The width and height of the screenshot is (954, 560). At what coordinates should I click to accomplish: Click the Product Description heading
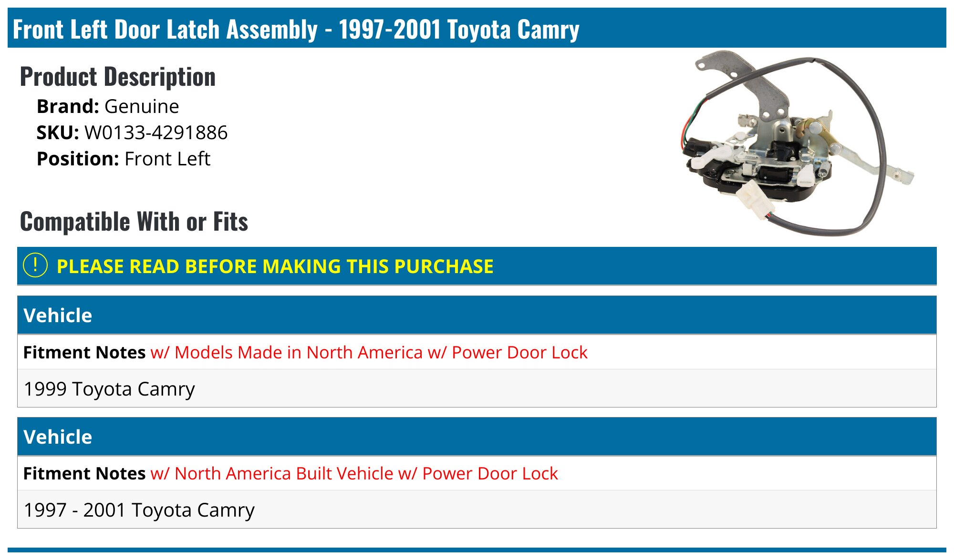pyautogui.click(x=118, y=77)
